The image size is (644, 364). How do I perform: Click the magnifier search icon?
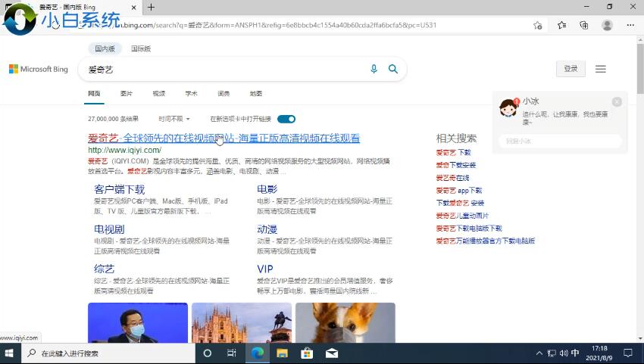click(x=393, y=69)
